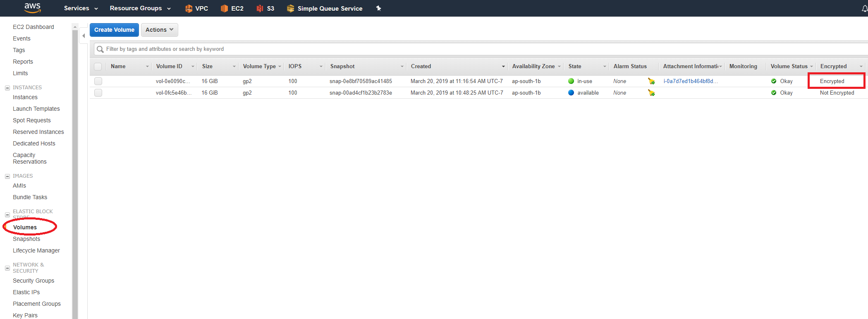Open AMIs under Images
Image resolution: width=868 pixels, height=319 pixels.
pyautogui.click(x=19, y=186)
